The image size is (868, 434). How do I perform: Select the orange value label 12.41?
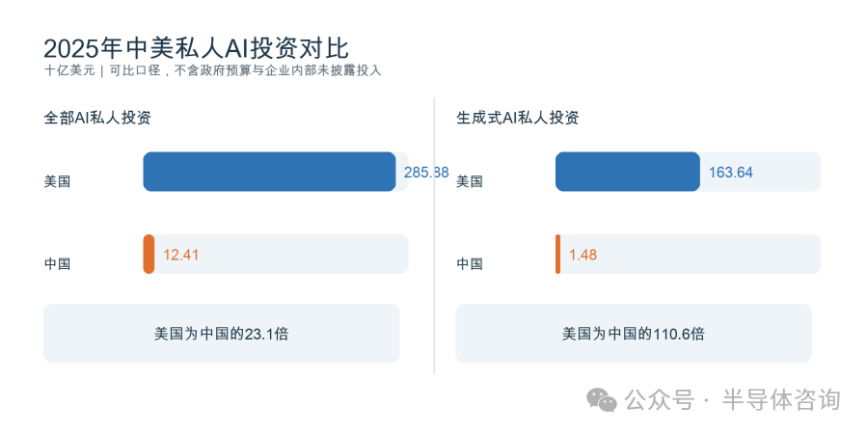click(x=181, y=256)
